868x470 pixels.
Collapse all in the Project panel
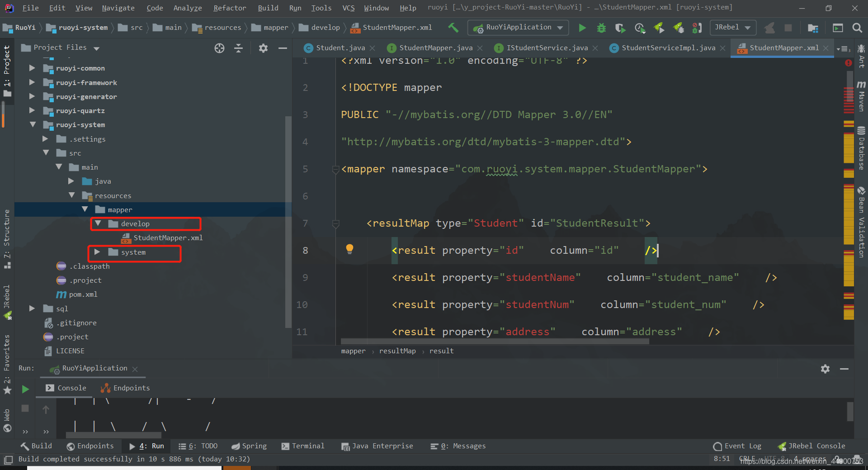point(239,48)
